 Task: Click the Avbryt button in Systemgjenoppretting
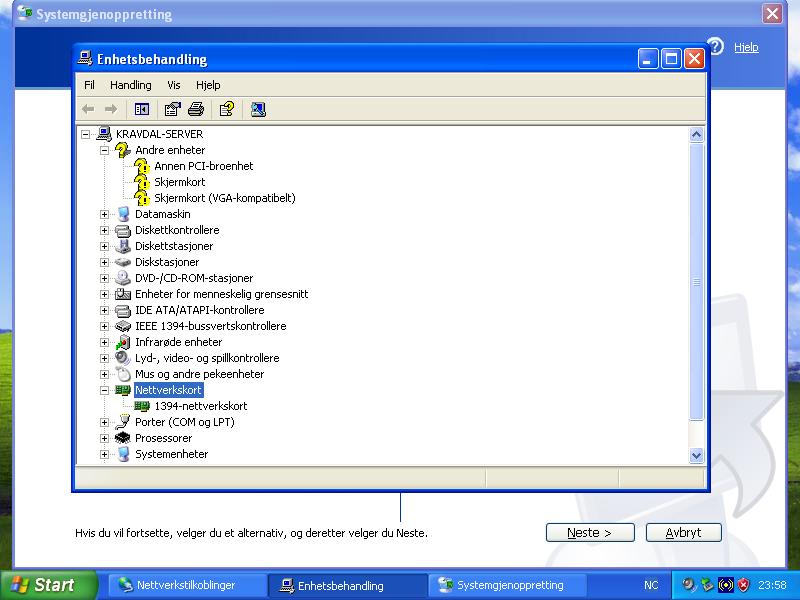[x=683, y=533]
